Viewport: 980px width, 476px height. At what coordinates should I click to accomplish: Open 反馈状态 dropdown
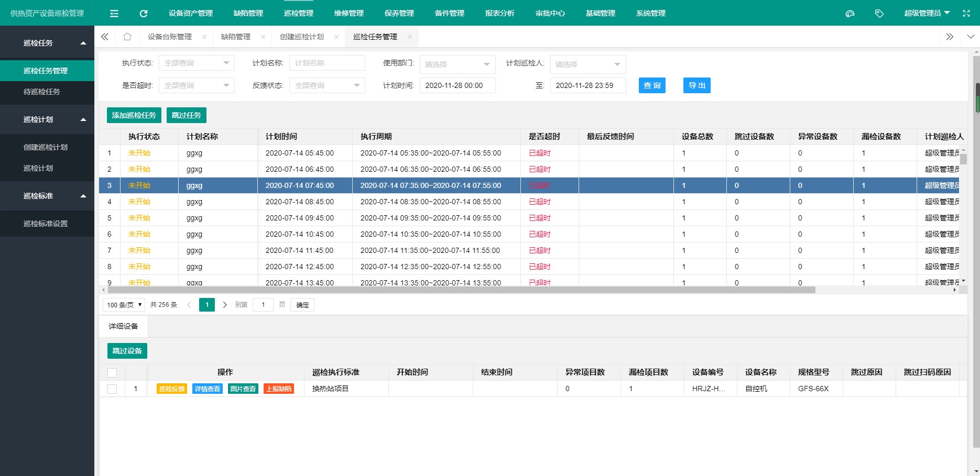327,85
